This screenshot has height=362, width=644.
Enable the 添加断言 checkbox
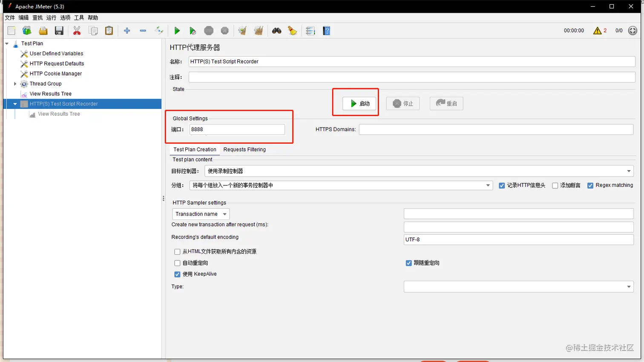pos(555,185)
